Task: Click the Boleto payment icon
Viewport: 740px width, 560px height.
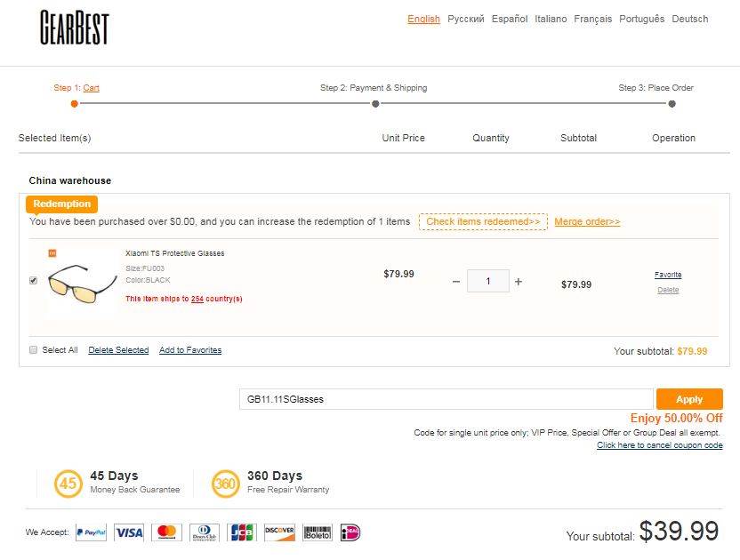Action: click(317, 532)
